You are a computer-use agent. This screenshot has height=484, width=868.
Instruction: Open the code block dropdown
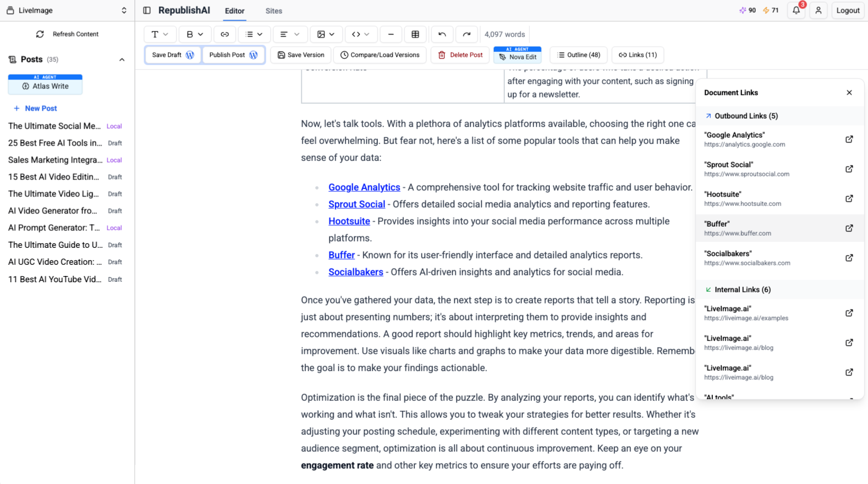coord(360,34)
